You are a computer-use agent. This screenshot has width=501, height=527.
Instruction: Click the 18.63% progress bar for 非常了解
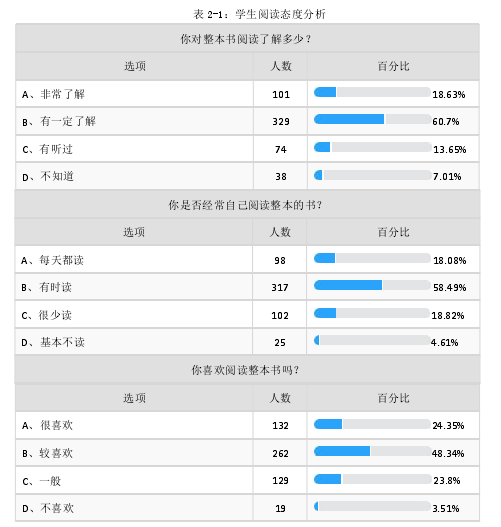pos(372,92)
